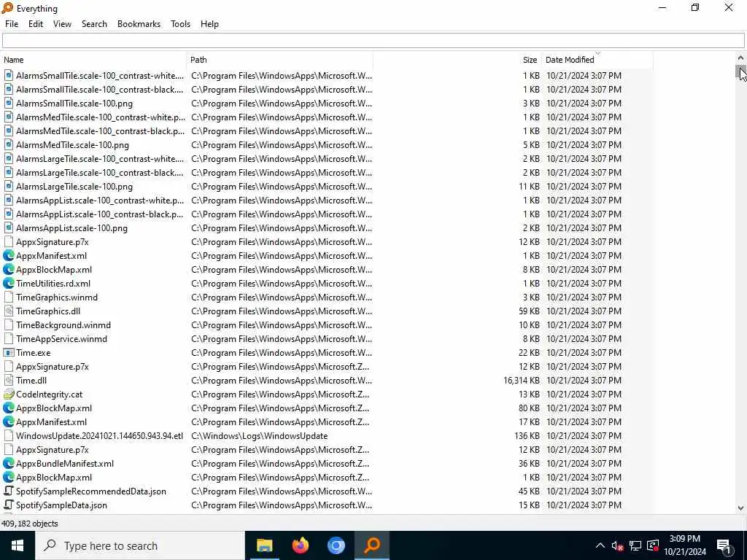The height and width of the screenshot is (560, 747).
Task: Open the Bookmarks menu
Action: [139, 24]
